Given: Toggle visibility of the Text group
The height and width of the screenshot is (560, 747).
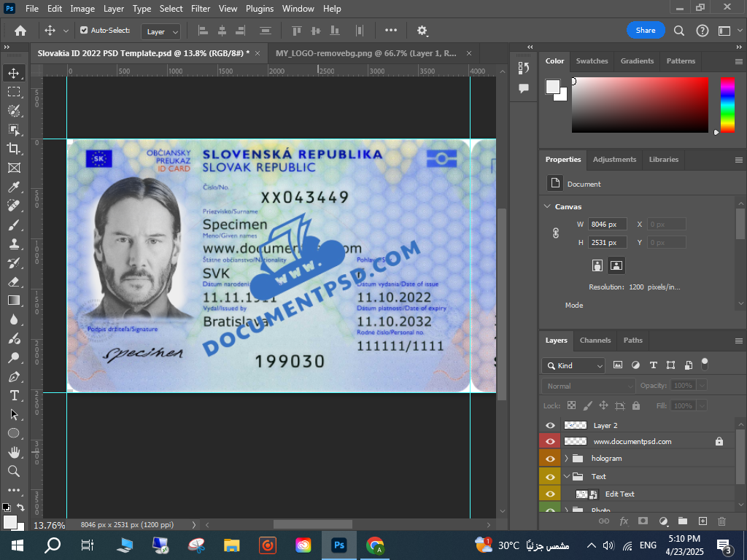Looking at the screenshot, I should pos(550,477).
